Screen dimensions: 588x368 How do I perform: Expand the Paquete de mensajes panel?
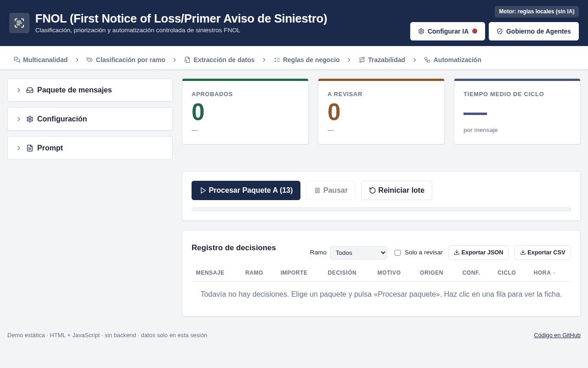point(90,90)
